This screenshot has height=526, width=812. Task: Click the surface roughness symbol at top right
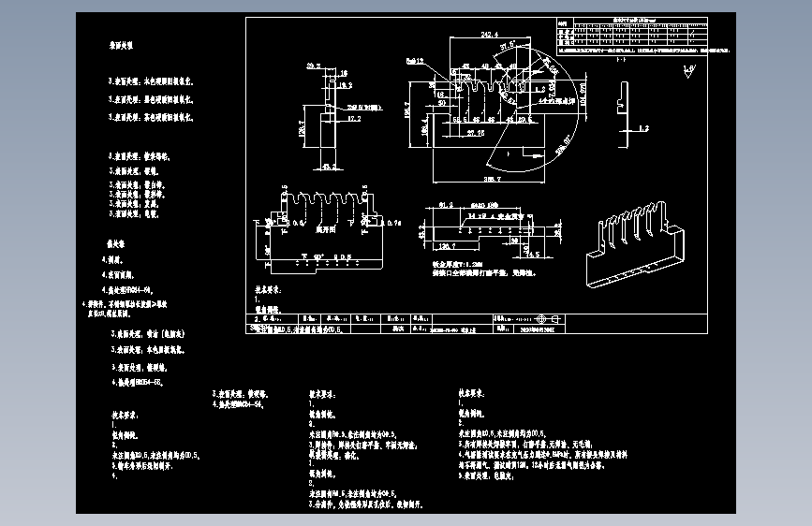click(688, 71)
